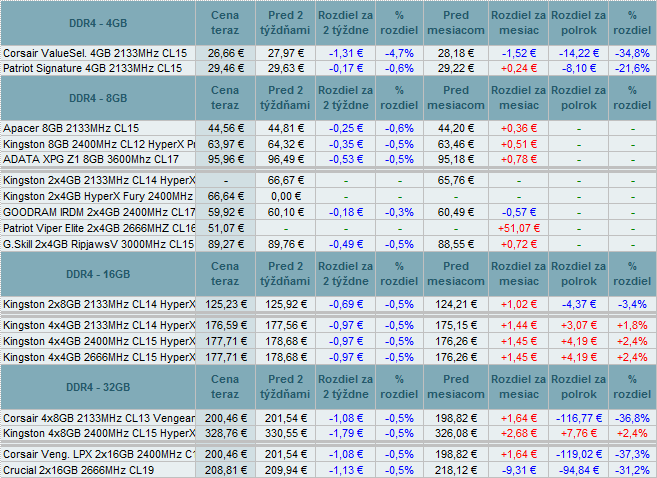Select the 326,08 € month-ago price
The image size is (657, 478).
click(x=456, y=433)
